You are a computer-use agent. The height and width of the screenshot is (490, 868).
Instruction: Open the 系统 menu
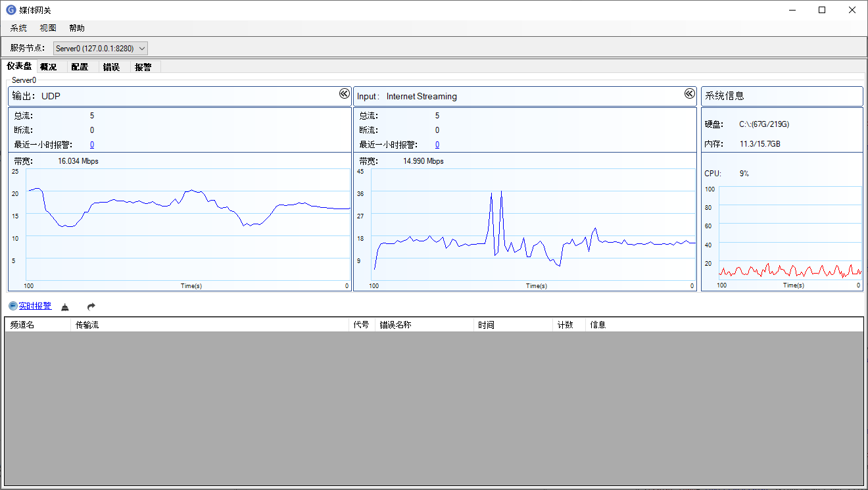coord(18,28)
